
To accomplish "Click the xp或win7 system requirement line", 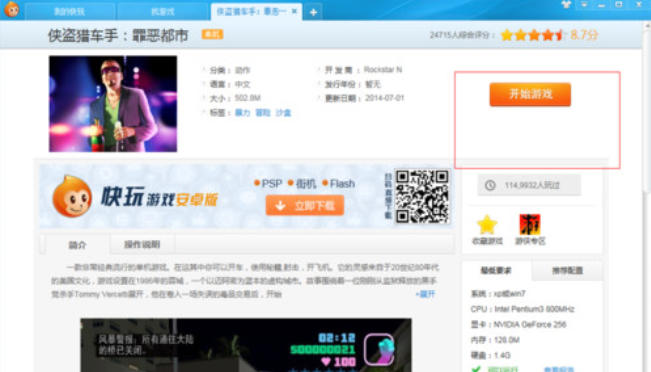I will [498, 294].
